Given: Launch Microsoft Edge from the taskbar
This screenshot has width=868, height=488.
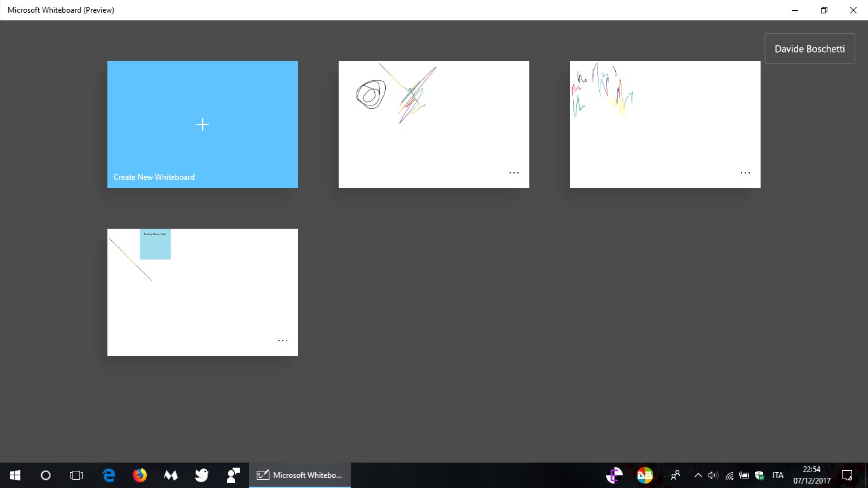Looking at the screenshot, I should tap(109, 475).
